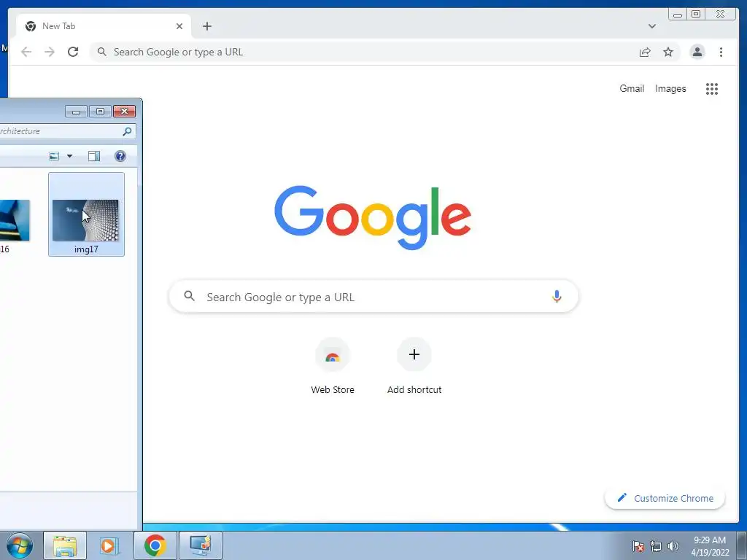Share this page icon in address bar
This screenshot has height=560, width=747.
(645, 52)
